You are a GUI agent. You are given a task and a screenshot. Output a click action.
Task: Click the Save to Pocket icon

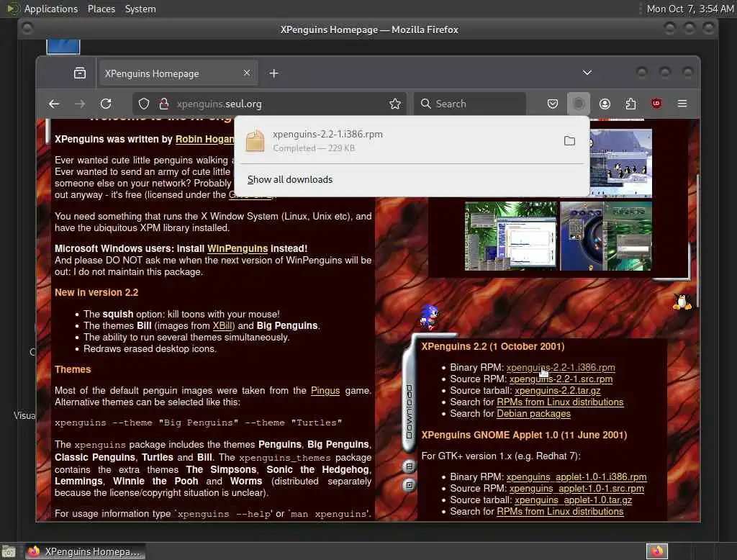[x=553, y=104]
